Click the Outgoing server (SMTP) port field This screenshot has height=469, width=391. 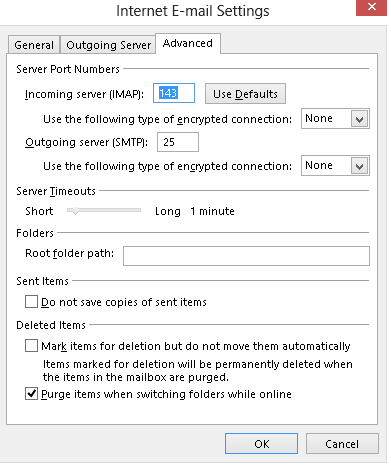tap(178, 142)
